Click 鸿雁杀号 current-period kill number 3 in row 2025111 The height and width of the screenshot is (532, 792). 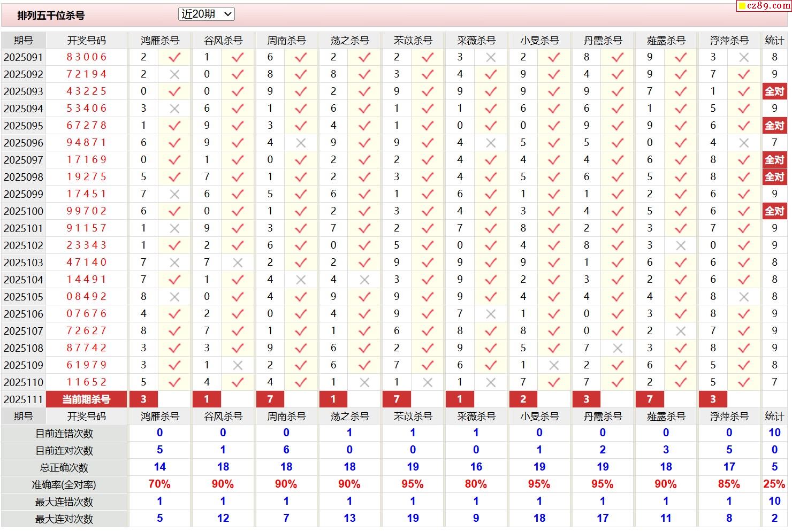143,399
